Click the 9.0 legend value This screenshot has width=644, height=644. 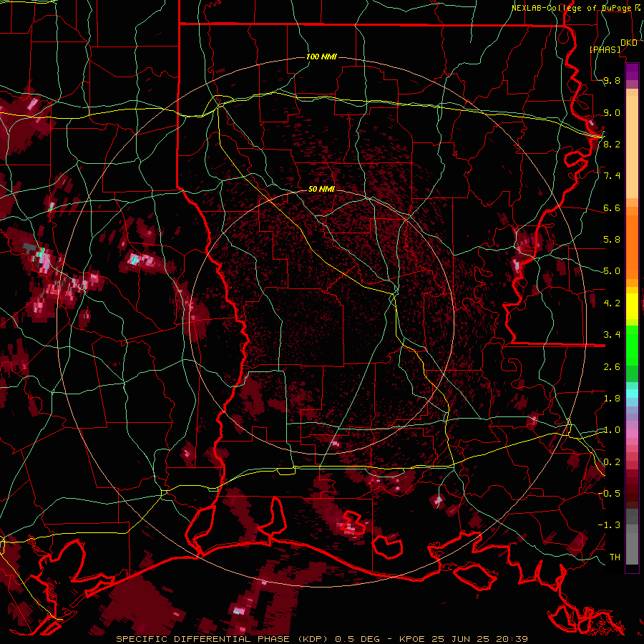click(612, 112)
